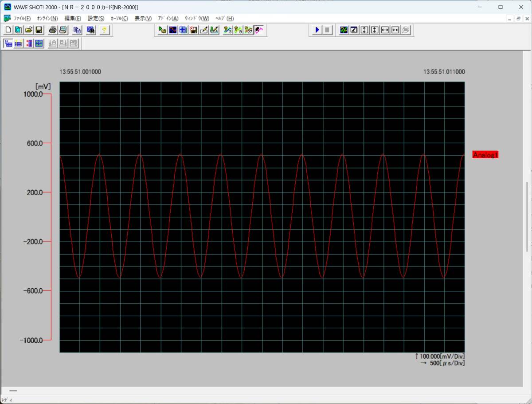Click the WAVE SHOT! 2000 title bar icon
Viewport: 532px width, 404px height.
click(8, 7)
